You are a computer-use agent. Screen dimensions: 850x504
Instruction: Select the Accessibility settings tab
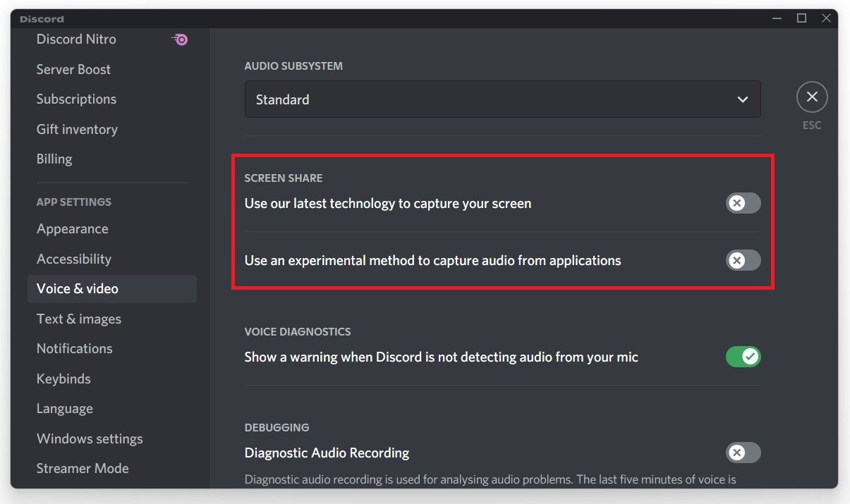pos(74,259)
